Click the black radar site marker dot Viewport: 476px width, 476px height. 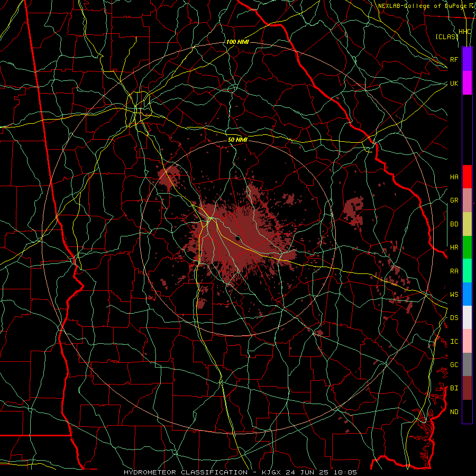[x=239, y=239]
